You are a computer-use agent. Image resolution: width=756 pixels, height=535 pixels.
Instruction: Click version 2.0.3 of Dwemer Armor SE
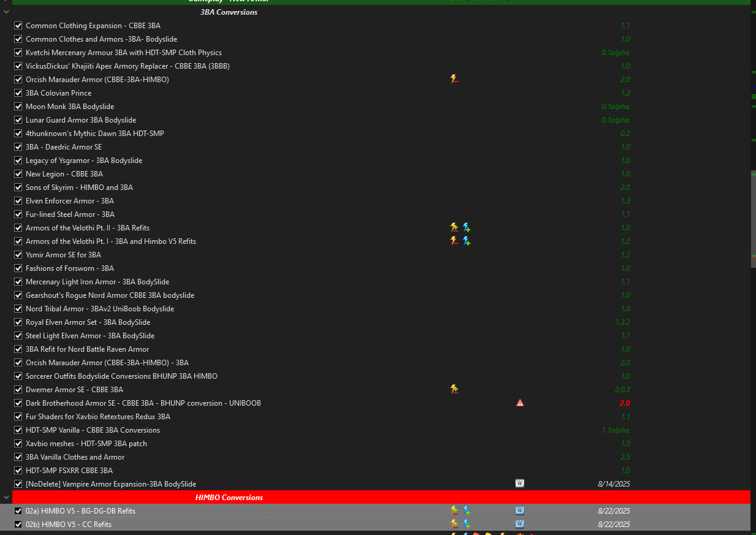(x=622, y=390)
